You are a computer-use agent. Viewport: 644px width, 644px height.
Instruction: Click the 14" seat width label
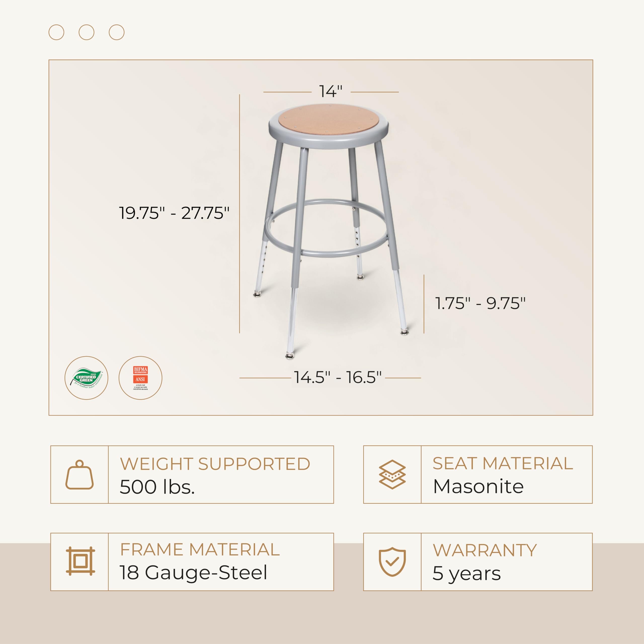pos(331,91)
